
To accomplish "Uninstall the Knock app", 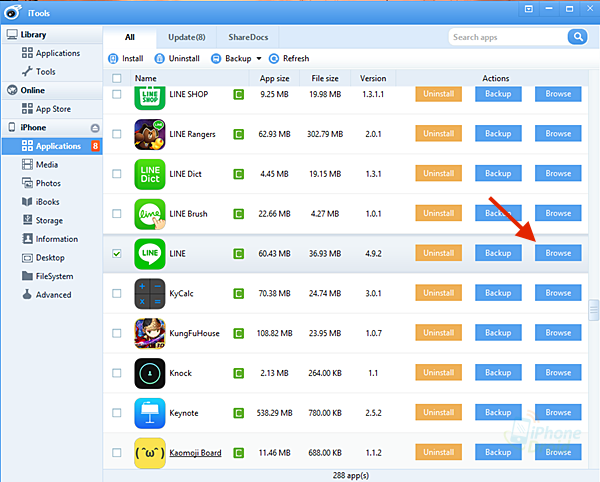I will (x=439, y=373).
